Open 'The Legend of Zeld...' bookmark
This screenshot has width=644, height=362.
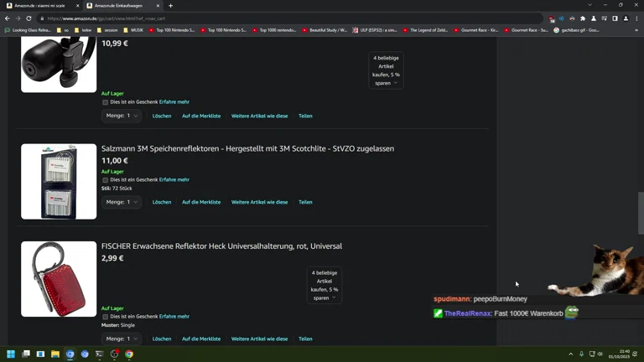coord(425,30)
